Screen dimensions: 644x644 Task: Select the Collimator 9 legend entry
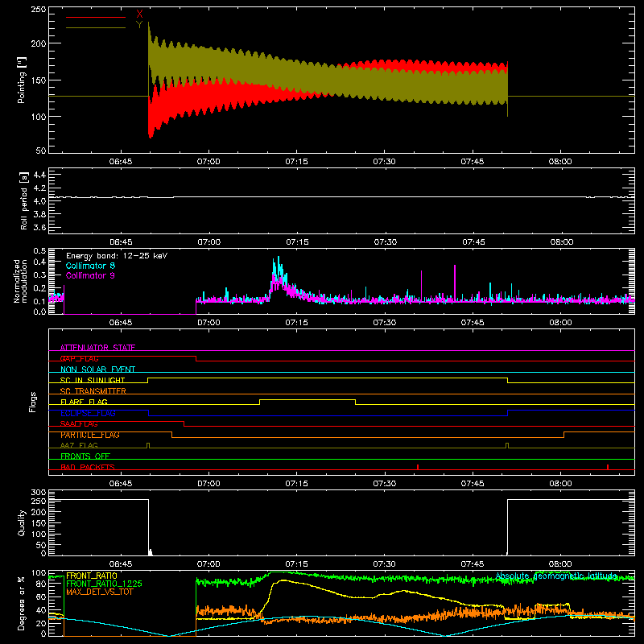(90, 275)
